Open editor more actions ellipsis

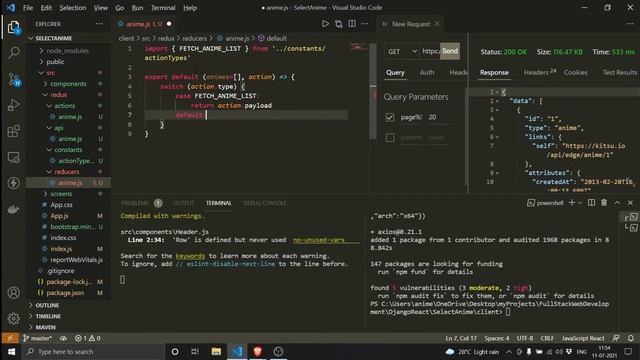(364, 24)
